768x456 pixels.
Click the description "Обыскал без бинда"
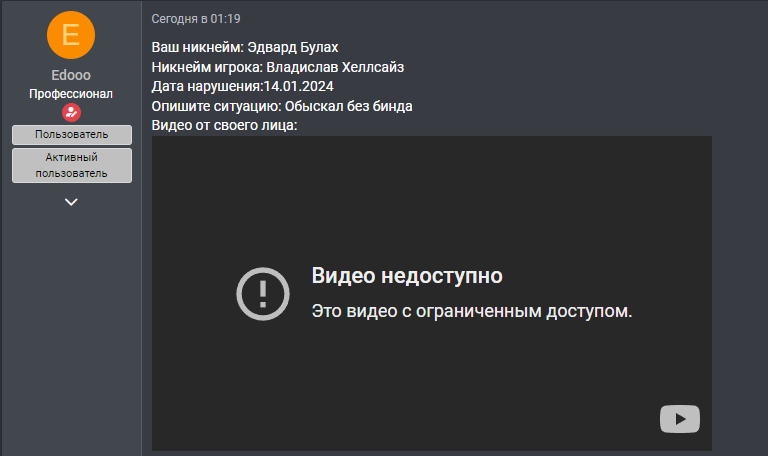tap(349, 106)
